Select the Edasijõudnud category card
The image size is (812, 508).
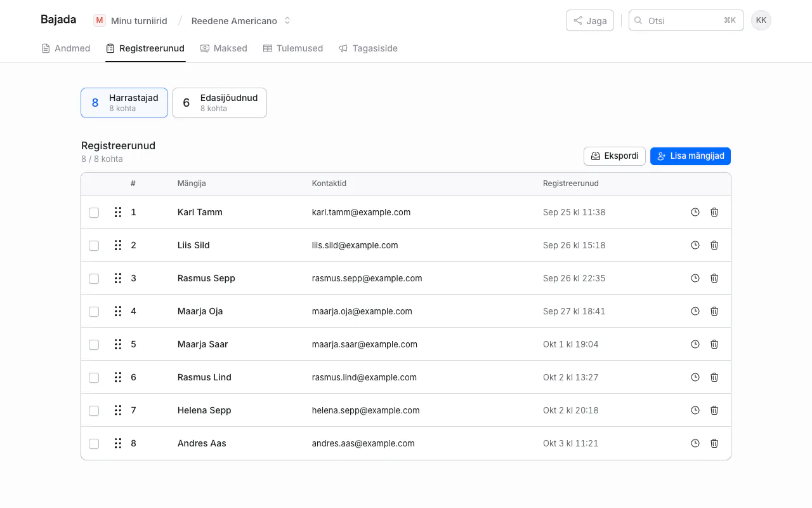[219, 103]
